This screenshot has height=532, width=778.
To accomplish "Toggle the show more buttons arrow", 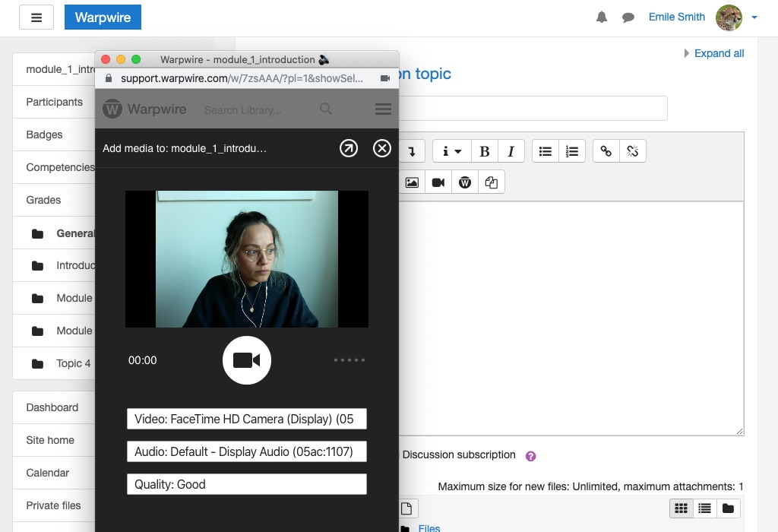I will [x=412, y=151].
